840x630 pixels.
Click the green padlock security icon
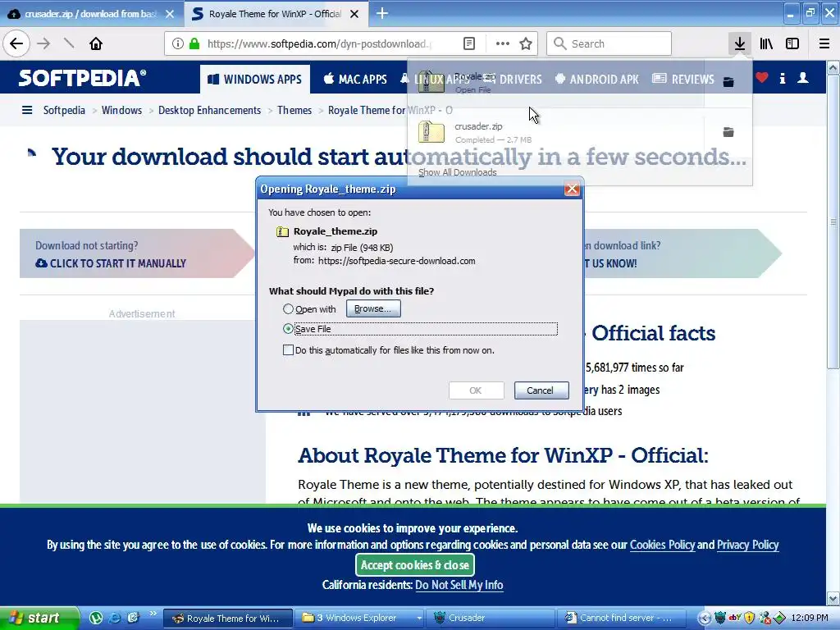[194, 43]
